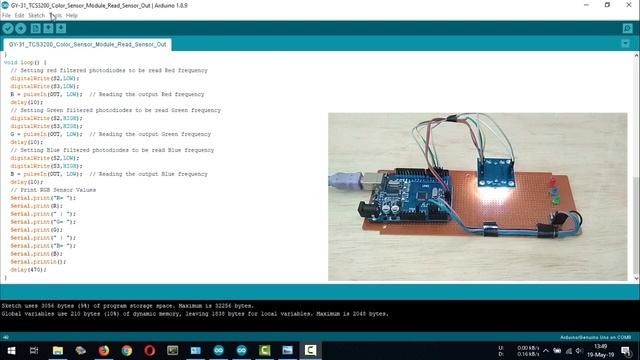
Task: Show hidden system tray icons chevron
Action: tap(546, 351)
